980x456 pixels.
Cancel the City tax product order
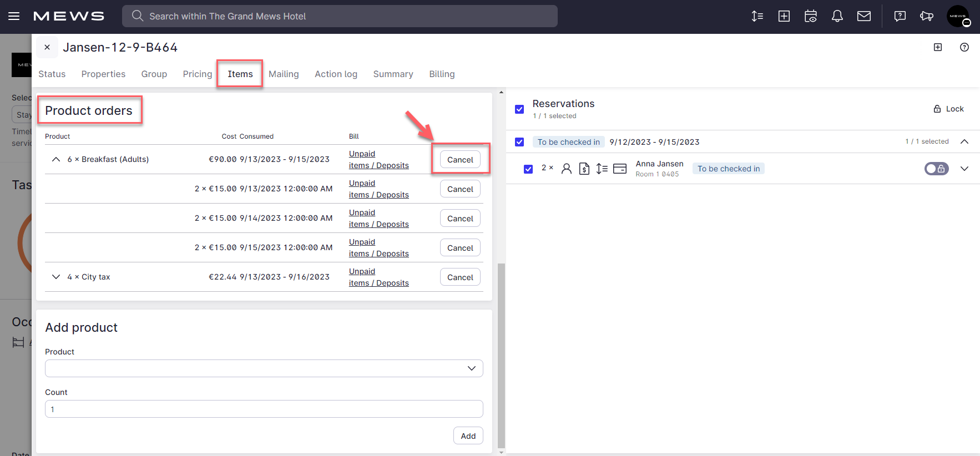(460, 277)
